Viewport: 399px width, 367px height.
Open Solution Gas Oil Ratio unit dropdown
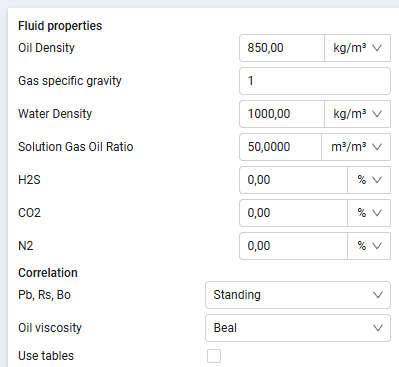tap(356, 147)
